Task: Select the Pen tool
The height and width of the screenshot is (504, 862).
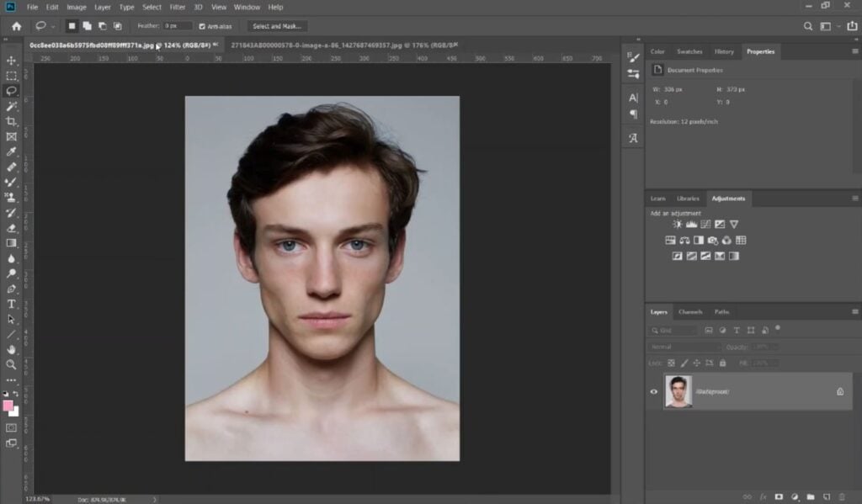Action: tap(11, 289)
